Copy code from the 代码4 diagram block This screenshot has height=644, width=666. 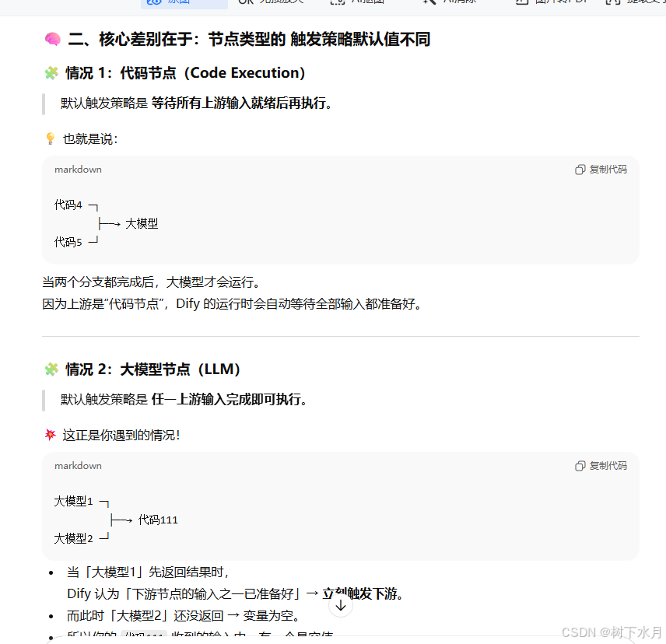pos(601,170)
